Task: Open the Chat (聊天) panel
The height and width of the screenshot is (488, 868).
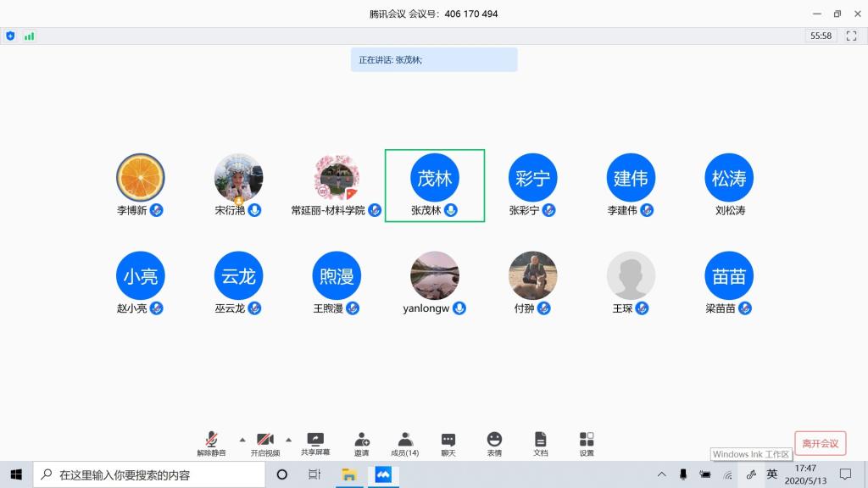Action: (448, 439)
